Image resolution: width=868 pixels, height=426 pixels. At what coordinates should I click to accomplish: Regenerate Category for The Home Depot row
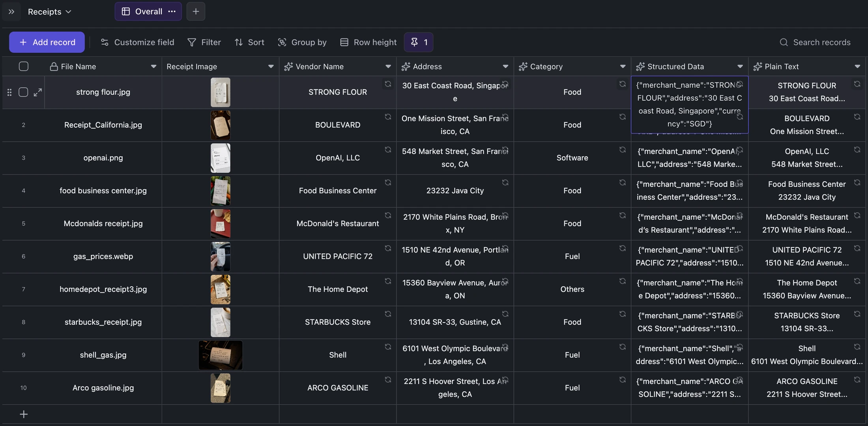[622, 281]
